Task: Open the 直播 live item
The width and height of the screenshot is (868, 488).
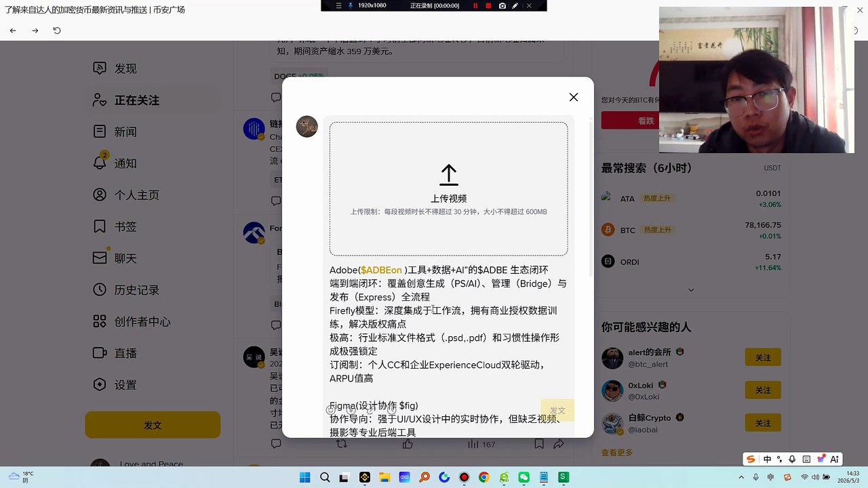Action: (x=153, y=353)
